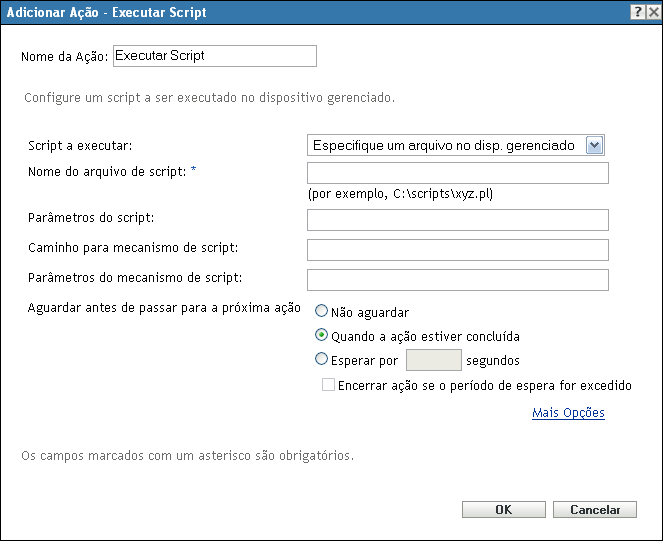Enable Encerrar ação se o período checkbox

pyautogui.click(x=328, y=385)
